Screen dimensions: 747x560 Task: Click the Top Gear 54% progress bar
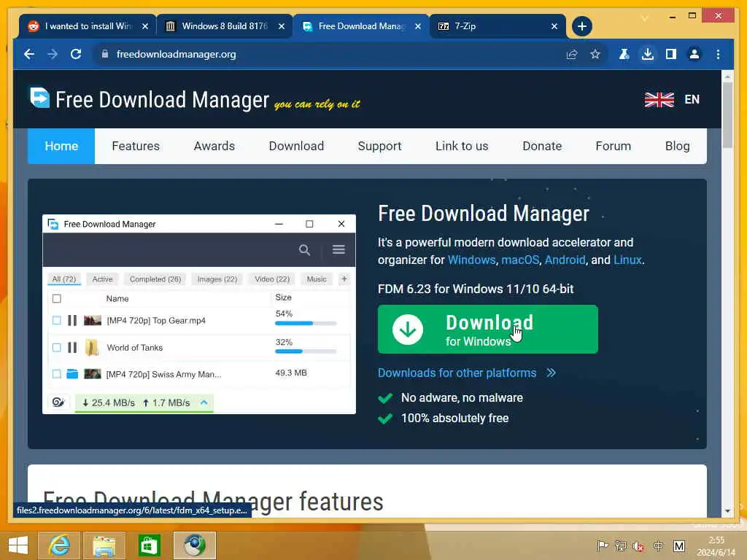tap(306, 323)
